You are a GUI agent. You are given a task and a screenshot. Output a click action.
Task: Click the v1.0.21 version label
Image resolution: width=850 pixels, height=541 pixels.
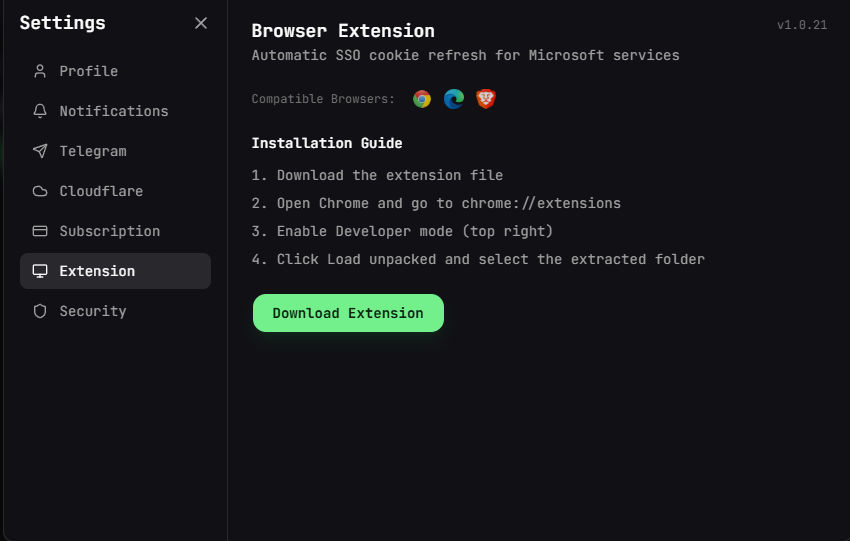(x=802, y=25)
